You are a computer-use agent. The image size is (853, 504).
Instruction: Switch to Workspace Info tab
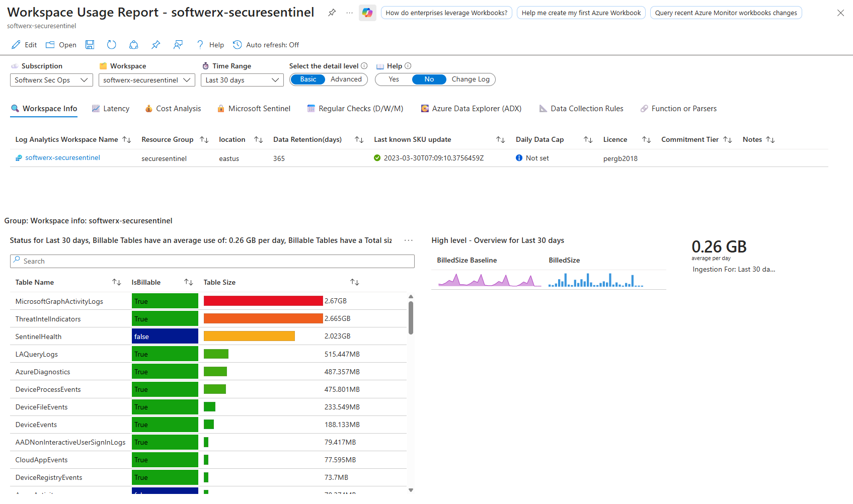pyautogui.click(x=44, y=109)
